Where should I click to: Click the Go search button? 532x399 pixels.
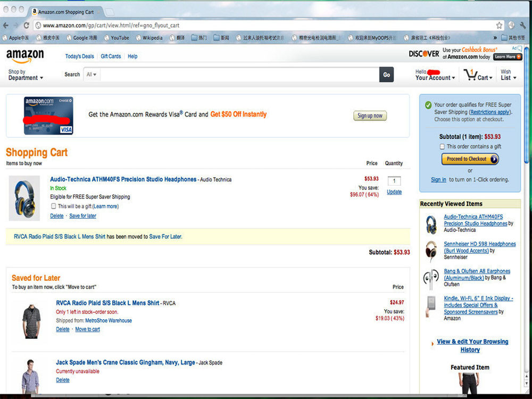pyautogui.click(x=386, y=74)
